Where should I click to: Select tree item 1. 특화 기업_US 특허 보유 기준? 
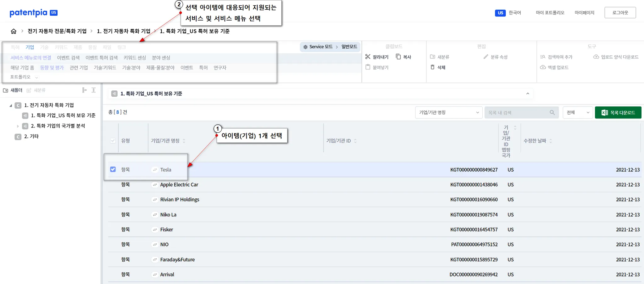pos(63,116)
